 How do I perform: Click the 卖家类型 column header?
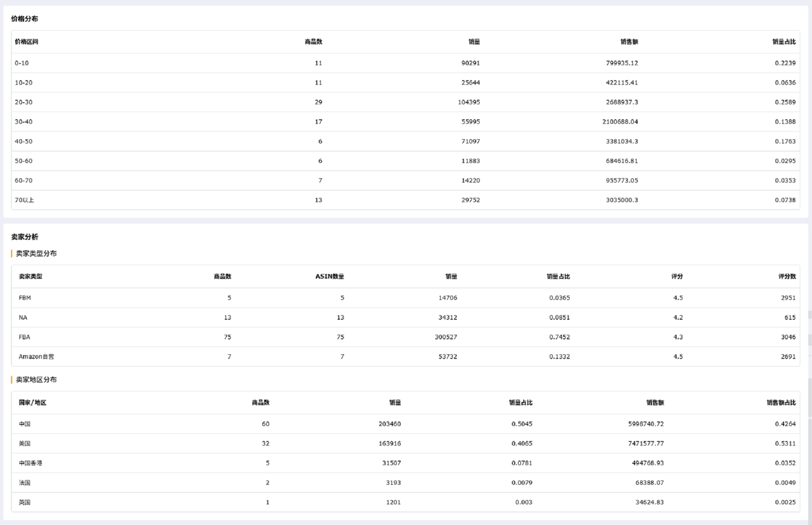click(x=30, y=277)
